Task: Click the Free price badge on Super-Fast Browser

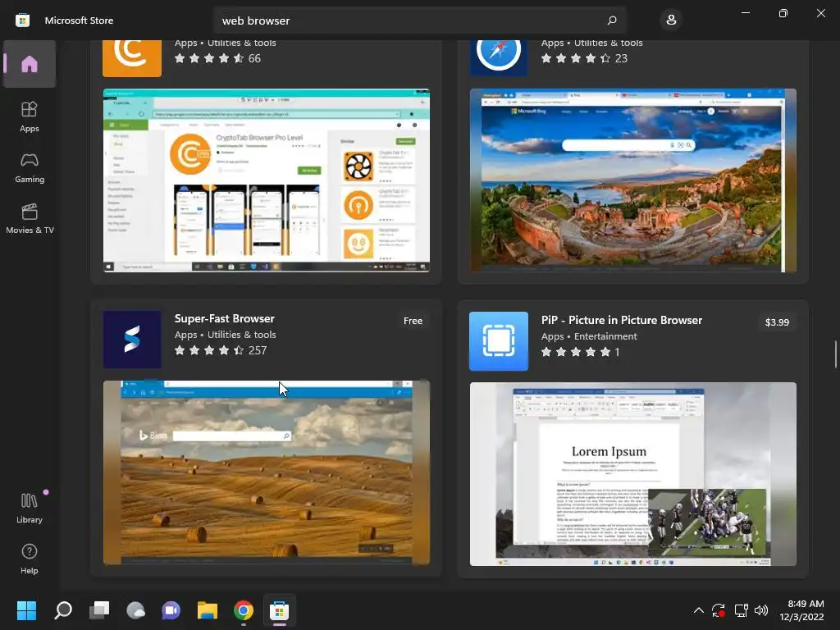Action: pos(413,321)
